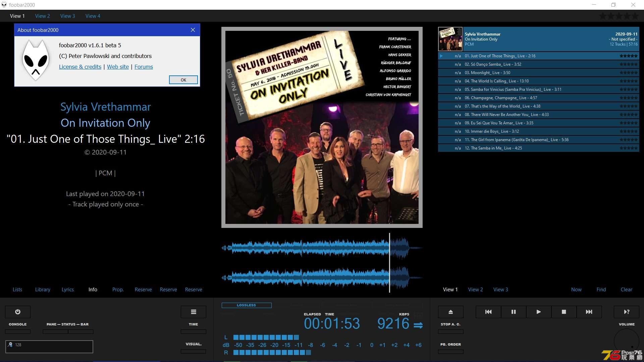Open the Lists panel tab

[17, 290]
